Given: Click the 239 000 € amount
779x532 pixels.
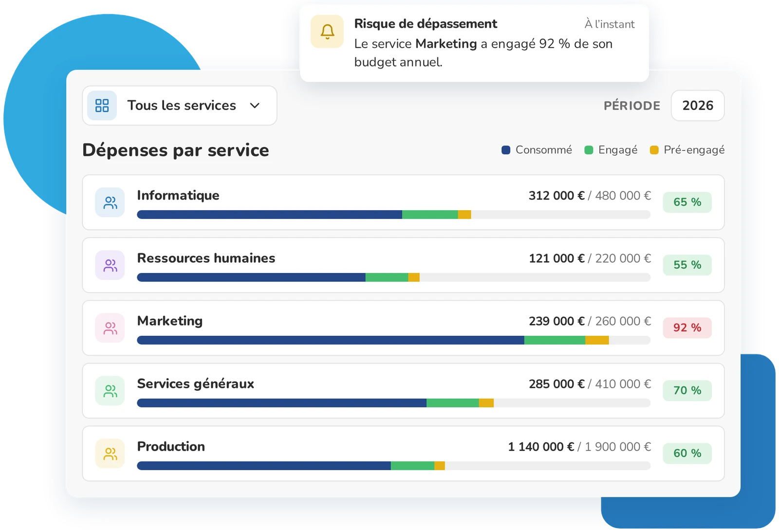Looking at the screenshot, I should 556,321.
